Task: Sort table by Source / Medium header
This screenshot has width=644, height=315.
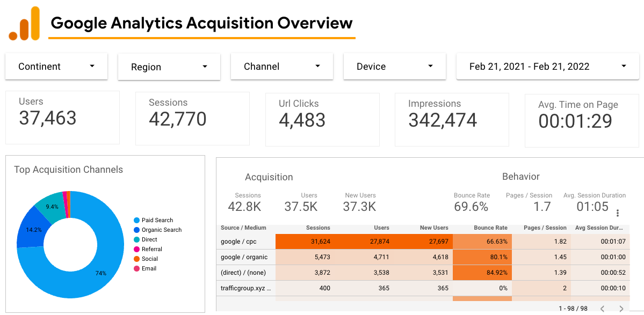Action: coord(243,228)
